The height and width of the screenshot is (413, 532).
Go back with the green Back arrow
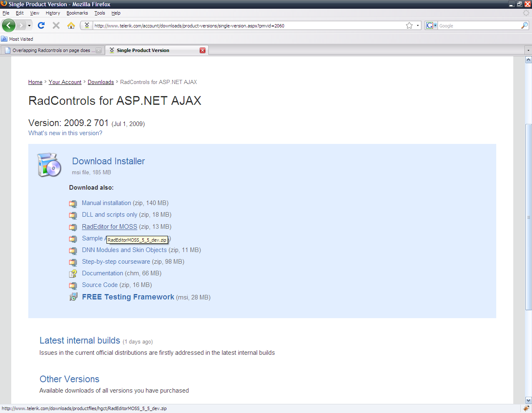(x=9, y=25)
